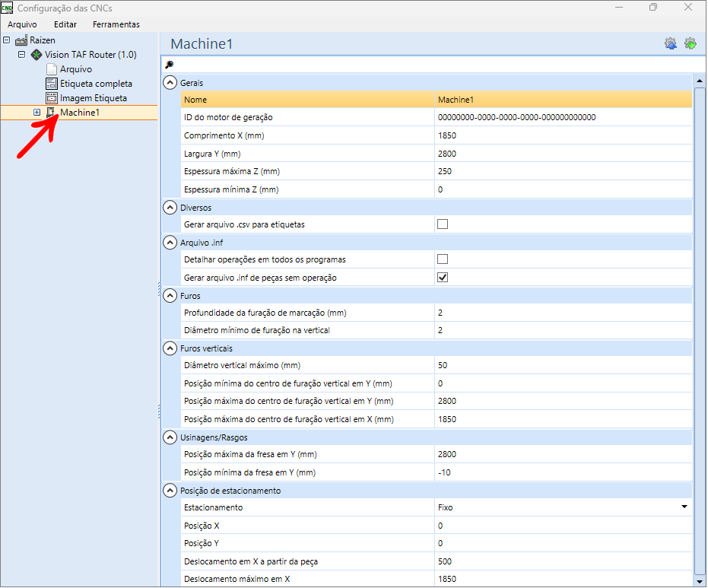Edit Espessura máxima Z value 250
The width and height of the screenshot is (708, 588).
tap(563, 171)
